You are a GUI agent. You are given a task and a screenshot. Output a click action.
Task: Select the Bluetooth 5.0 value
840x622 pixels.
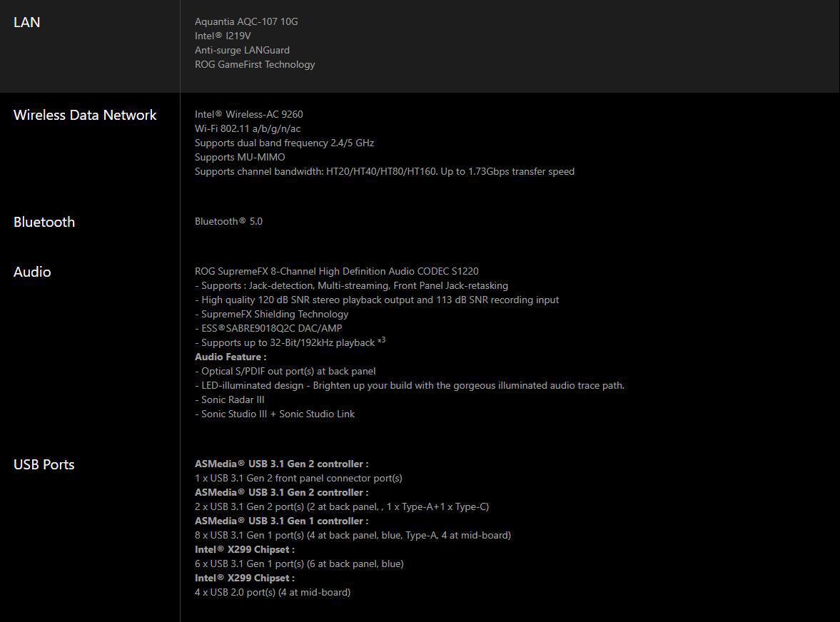coord(229,221)
